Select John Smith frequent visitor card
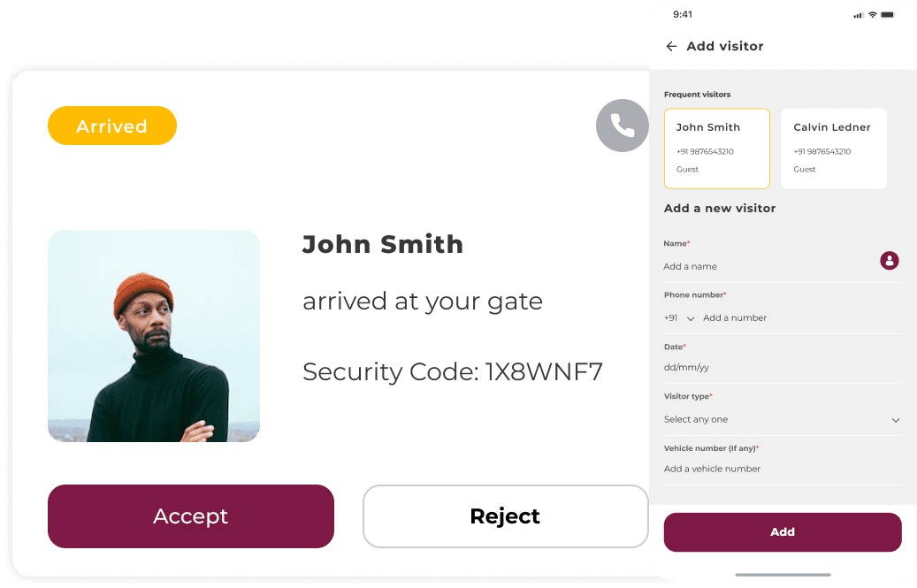 [x=716, y=149]
